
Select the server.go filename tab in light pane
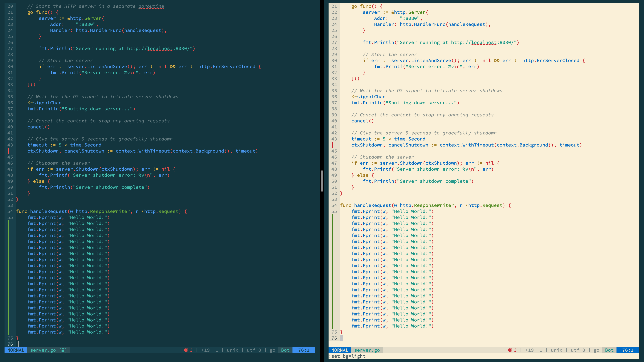367,350
